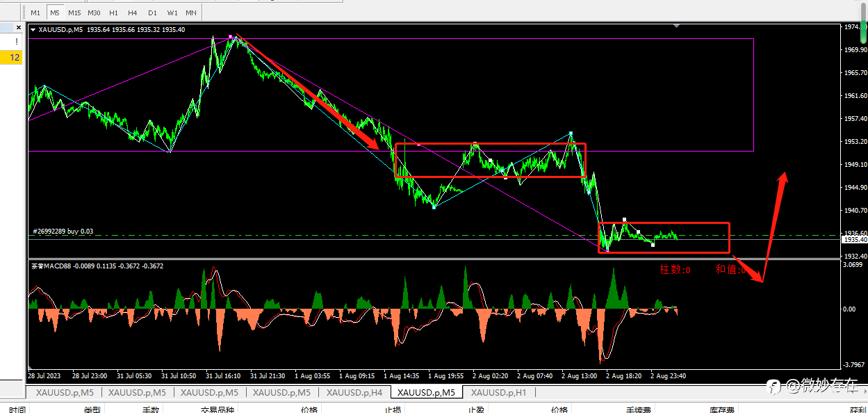Viewport: 868px width, 413px height.
Task: Click the 1935.40 current price label
Action: (854, 239)
